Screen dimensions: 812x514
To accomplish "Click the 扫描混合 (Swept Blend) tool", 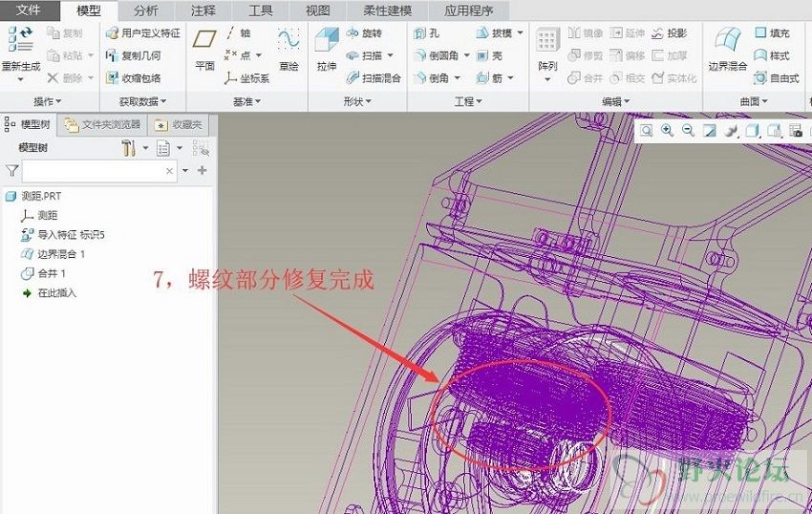I will point(374,78).
